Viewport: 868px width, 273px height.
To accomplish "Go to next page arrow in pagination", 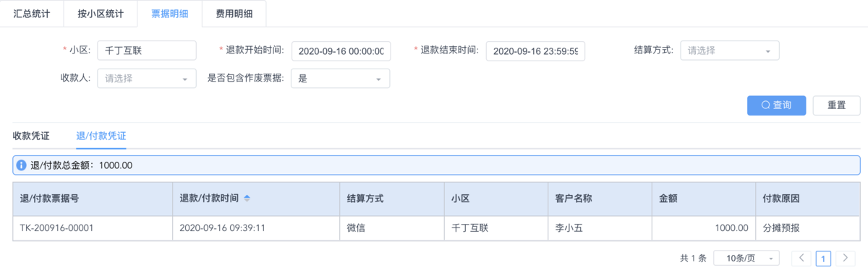I will (845, 258).
